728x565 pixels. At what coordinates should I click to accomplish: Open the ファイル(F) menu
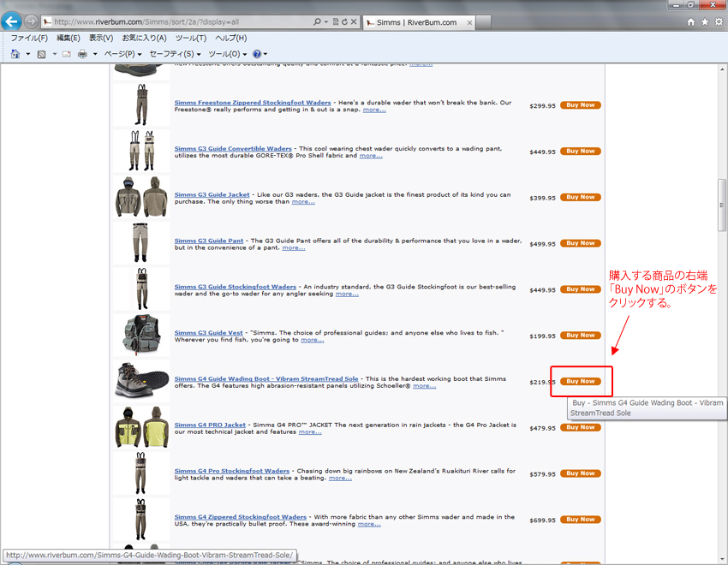click(29, 38)
